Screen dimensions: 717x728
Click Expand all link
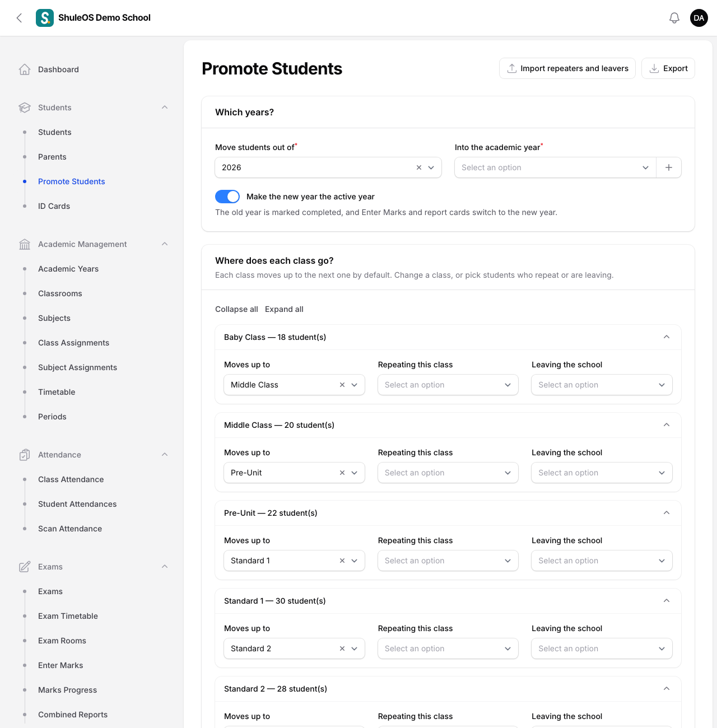[x=284, y=309]
